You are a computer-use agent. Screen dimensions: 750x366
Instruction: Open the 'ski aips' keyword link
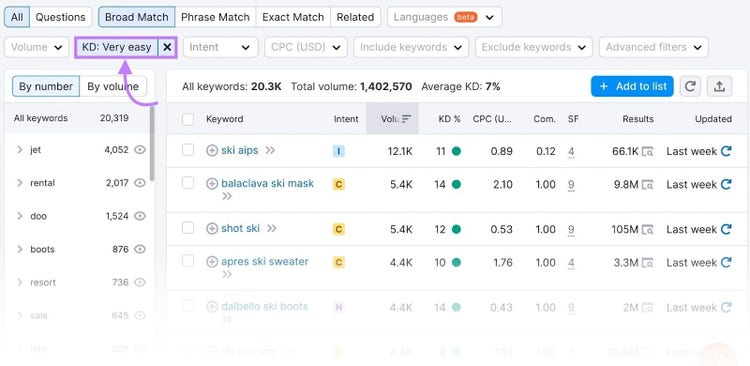pyautogui.click(x=240, y=150)
